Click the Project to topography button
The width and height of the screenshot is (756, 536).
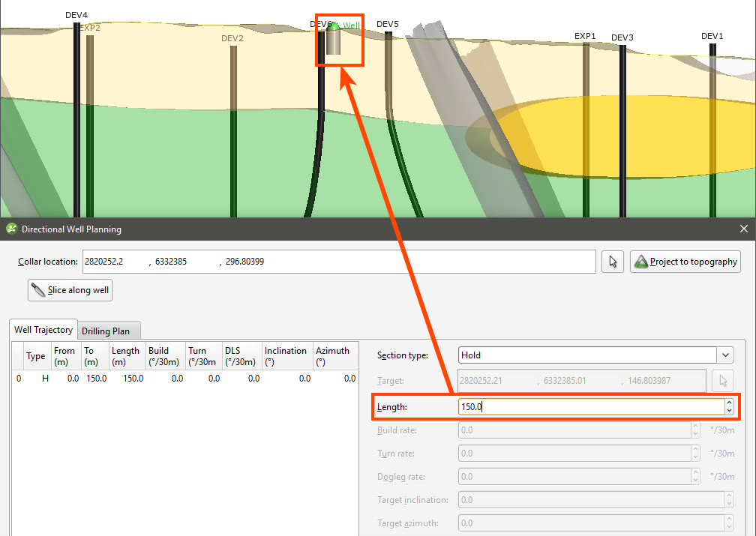point(685,262)
